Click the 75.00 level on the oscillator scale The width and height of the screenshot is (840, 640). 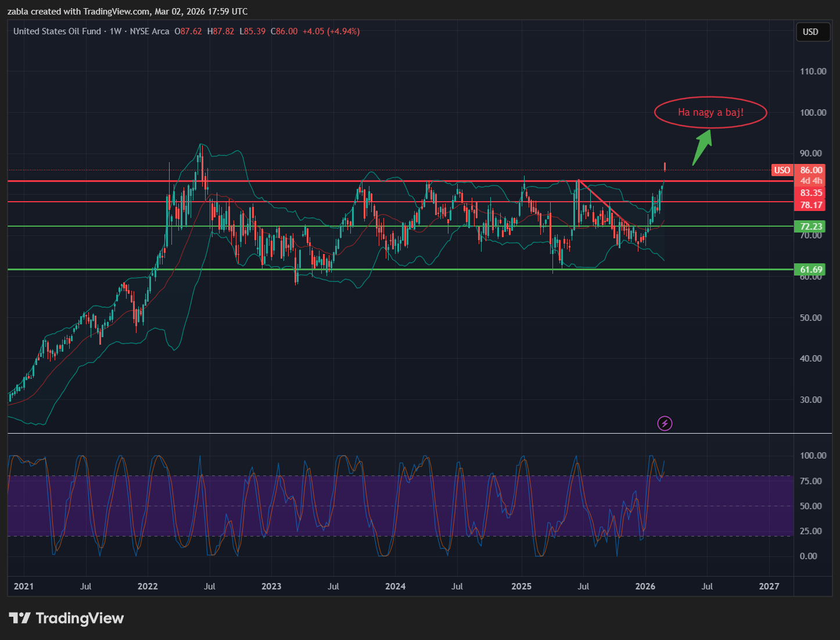click(811, 481)
